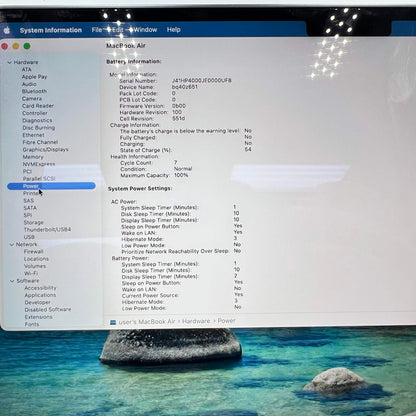Click the Cycle Count row
The width and height of the screenshot is (416, 416).
(x=149, y=163)
